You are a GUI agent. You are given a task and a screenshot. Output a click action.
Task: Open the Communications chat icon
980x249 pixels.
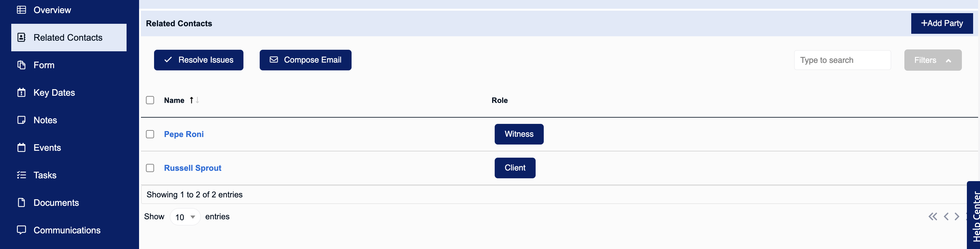[21, 230]
